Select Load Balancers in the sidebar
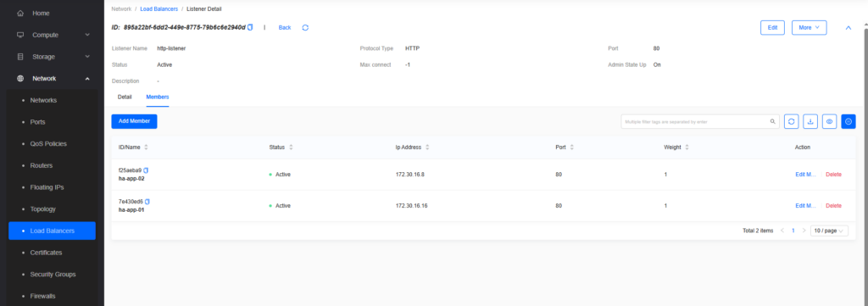 pos(52,231)
